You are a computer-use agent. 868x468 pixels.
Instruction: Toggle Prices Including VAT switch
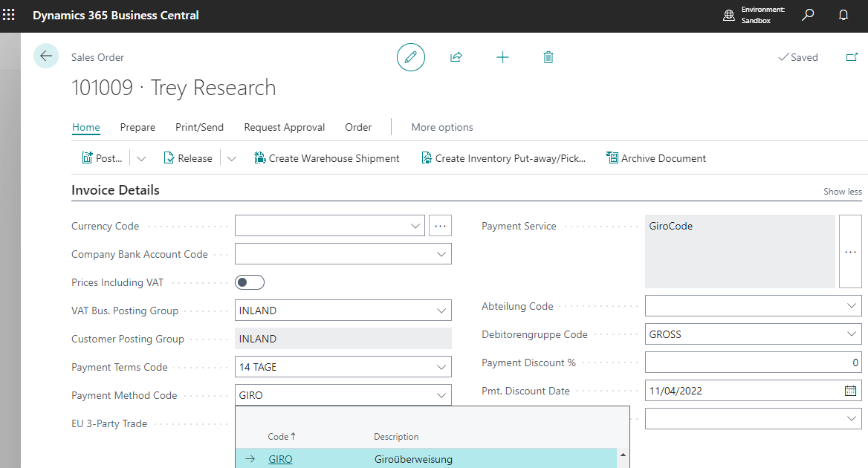[250, 282]
